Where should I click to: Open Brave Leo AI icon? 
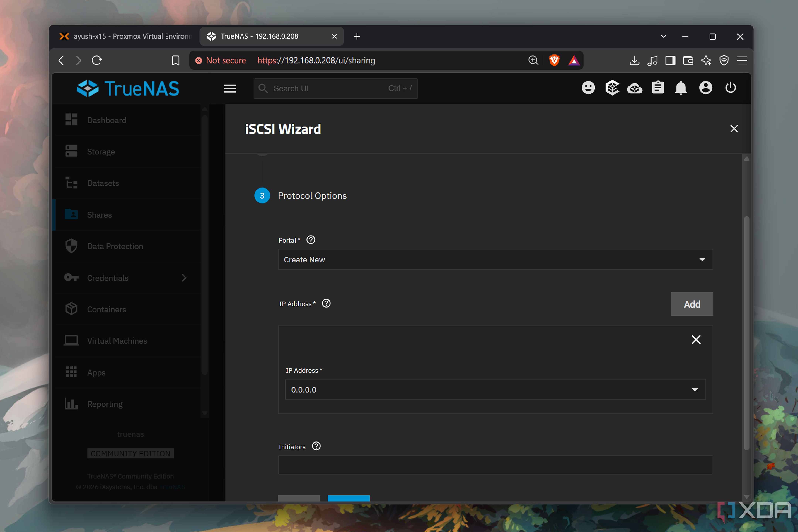click(x=706, y=60)
